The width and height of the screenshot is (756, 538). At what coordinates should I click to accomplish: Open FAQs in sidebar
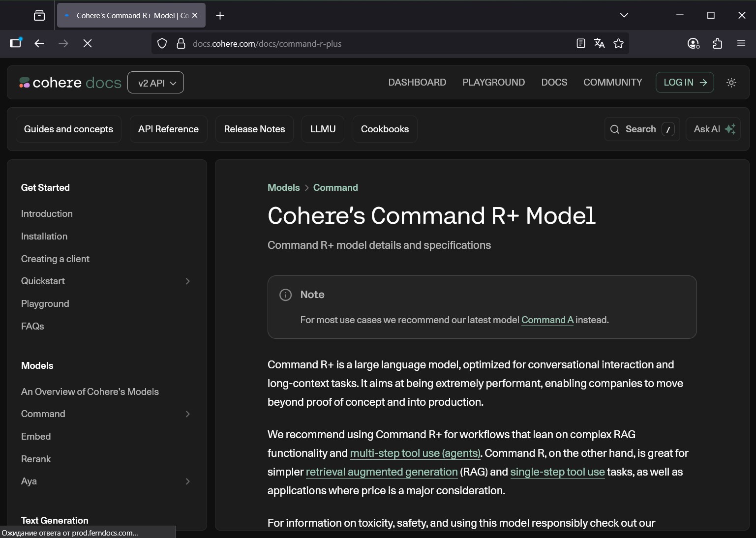(x=32, y=326)
